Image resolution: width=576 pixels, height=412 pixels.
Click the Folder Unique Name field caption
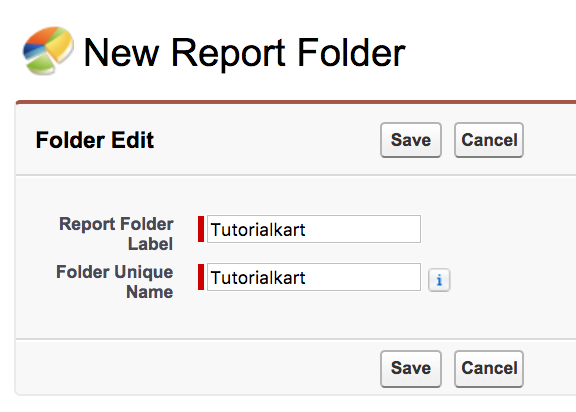pyautogui.click(x=114, y=282)
